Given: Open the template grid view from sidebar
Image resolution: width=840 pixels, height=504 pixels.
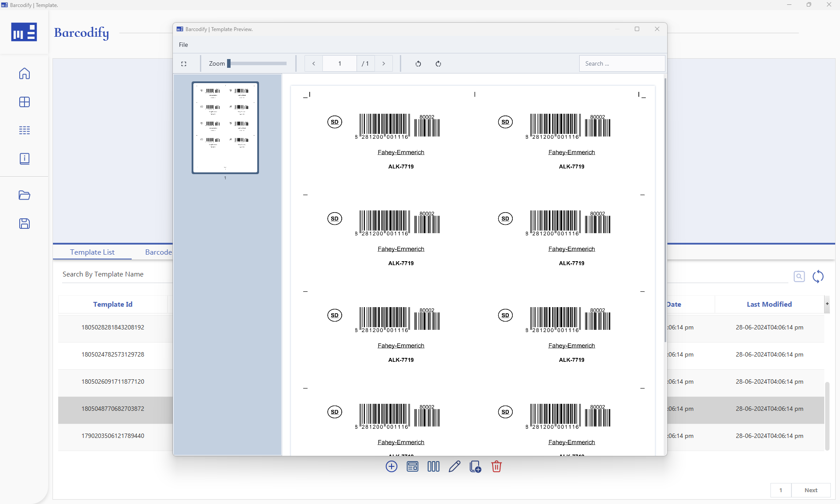Looking at the screenshot, I should point(24,102).
